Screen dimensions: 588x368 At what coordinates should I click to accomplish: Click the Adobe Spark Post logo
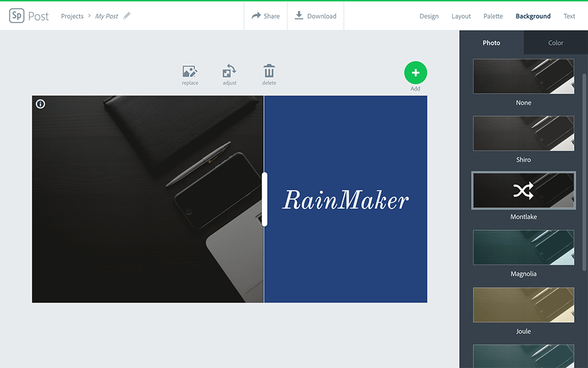(x=29, y=16)
